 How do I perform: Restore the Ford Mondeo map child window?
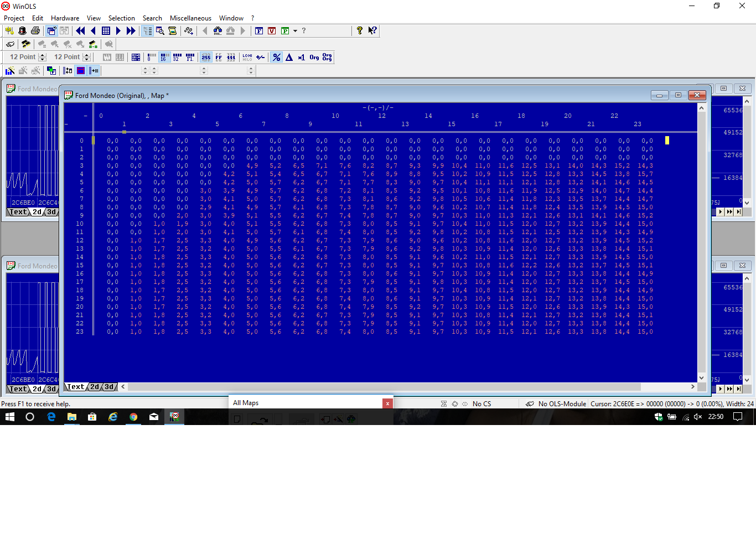[x=678, y=95]
